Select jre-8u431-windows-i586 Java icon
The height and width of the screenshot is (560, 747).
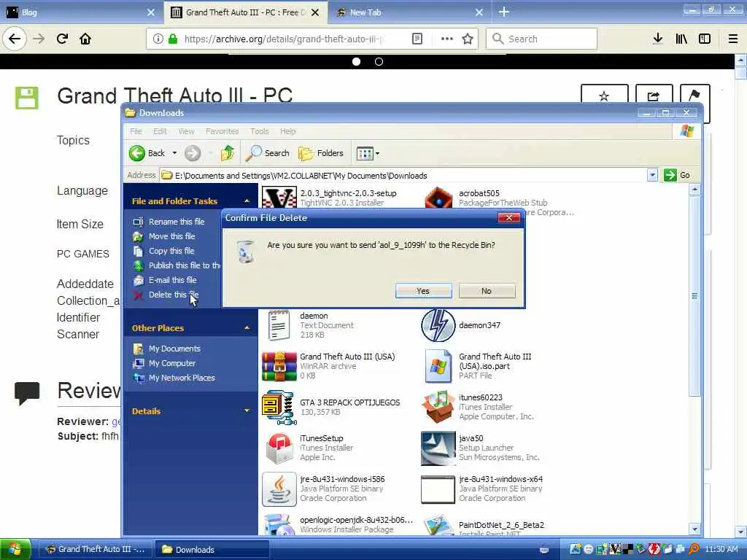(279, 489)
